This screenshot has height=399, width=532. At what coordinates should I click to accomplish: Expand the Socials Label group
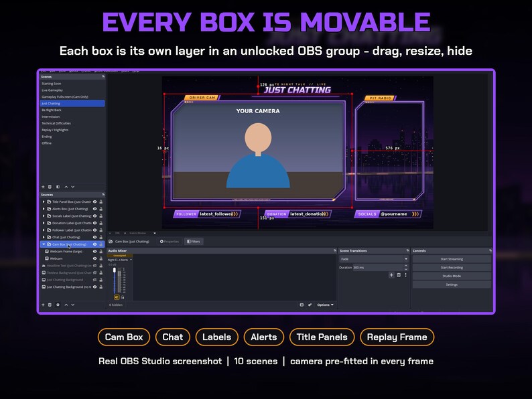tap(44, 216)
